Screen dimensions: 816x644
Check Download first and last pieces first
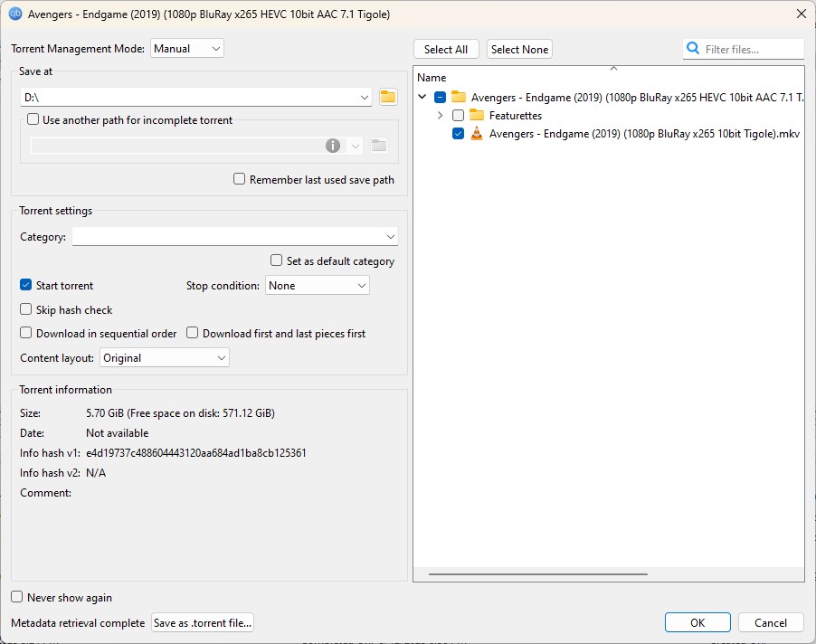[x=192, y=333]
